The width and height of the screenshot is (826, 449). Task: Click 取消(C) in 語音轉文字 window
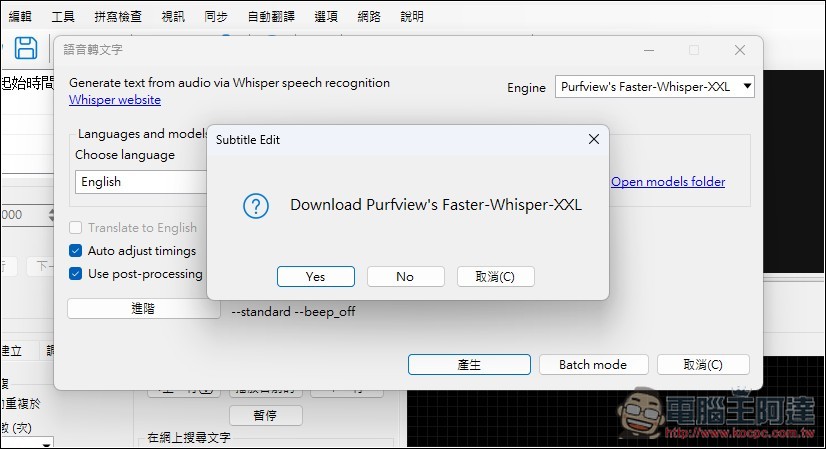(x=703, y=365)
